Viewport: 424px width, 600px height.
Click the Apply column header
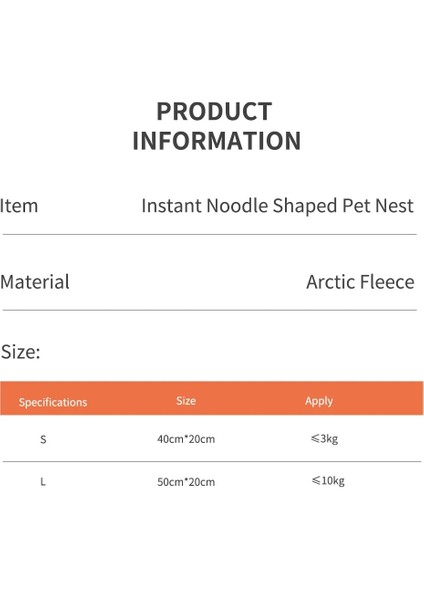pyautogui.click(x=319, y=401)
